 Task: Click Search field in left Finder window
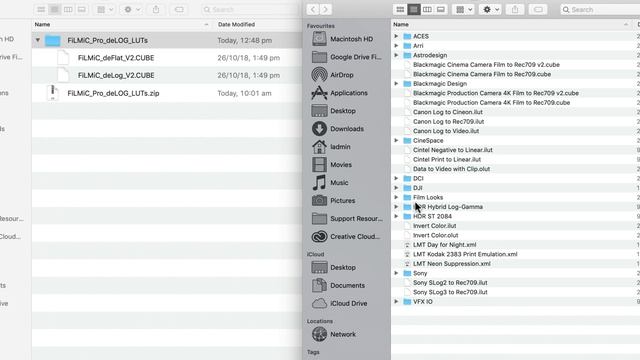pyautogui.click(x=250, y=9)
